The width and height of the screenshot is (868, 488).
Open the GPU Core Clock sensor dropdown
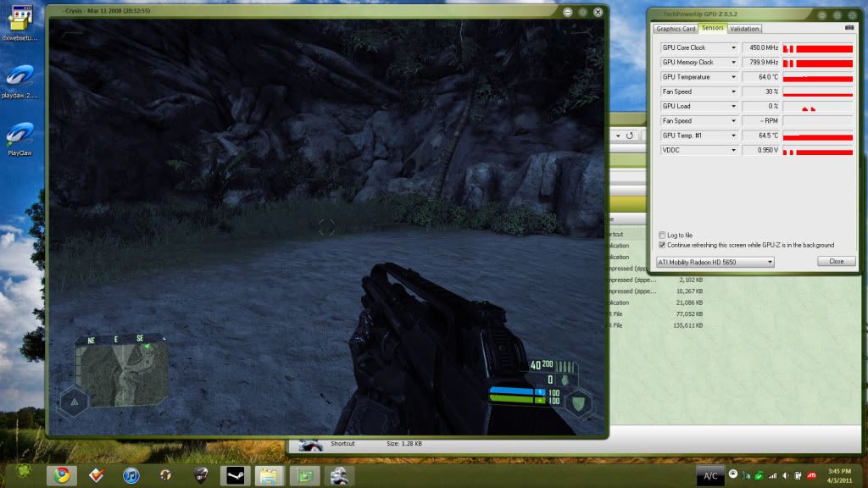733,47
